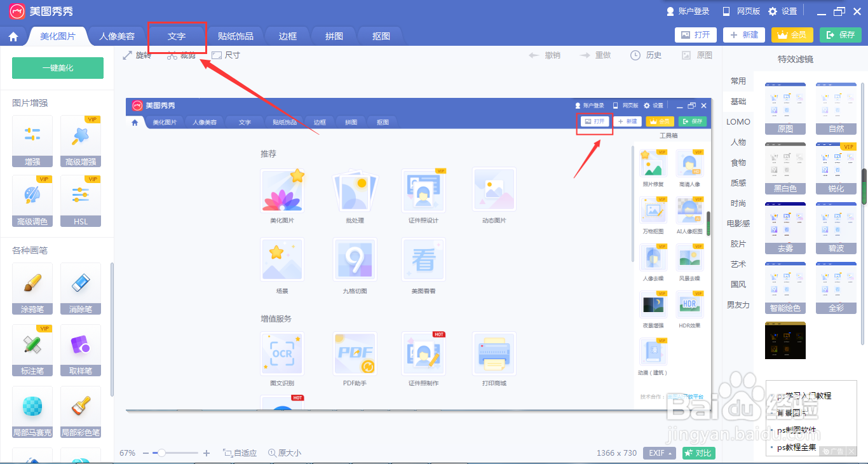The height and width of the screenshot is (464, 868).
Task: Redo with the 重做 button
Action: (595, 55)
